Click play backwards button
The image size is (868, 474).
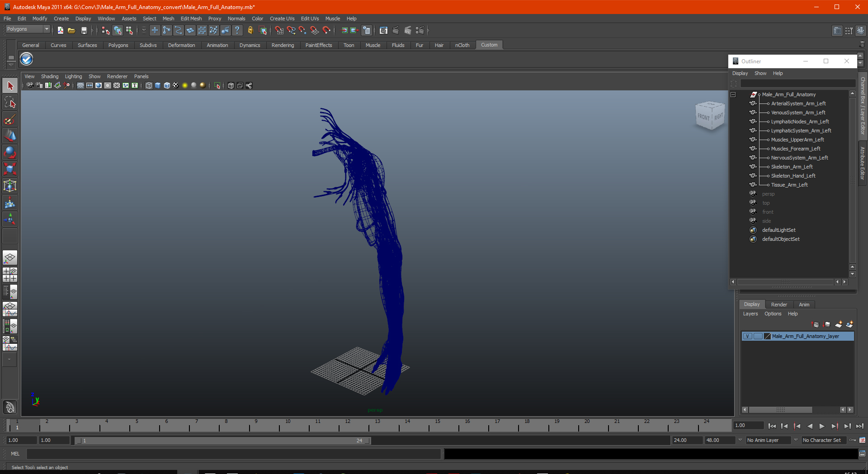810,426
